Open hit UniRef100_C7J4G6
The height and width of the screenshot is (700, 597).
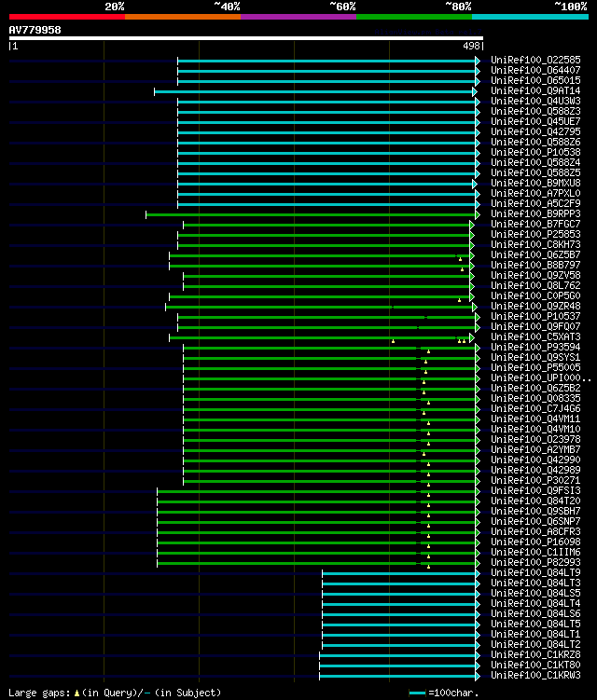[x=535, y=409]
